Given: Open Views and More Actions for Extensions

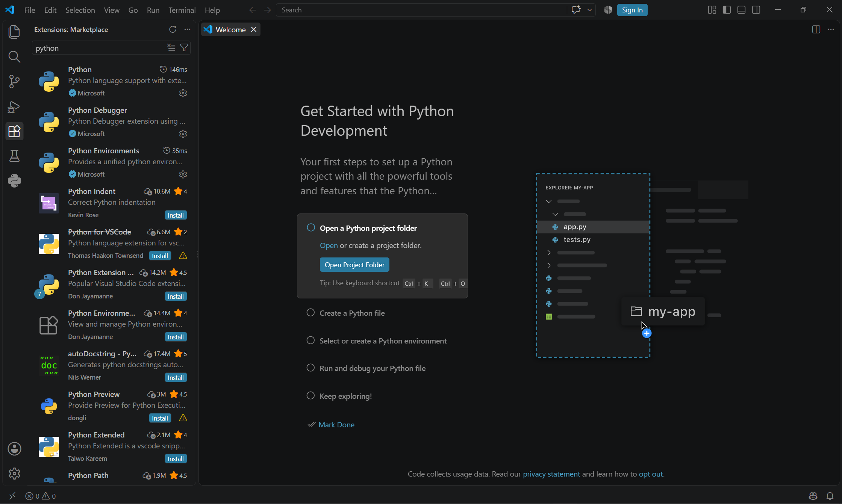Looking at the screenshot, I should click(x=187, y=29).
